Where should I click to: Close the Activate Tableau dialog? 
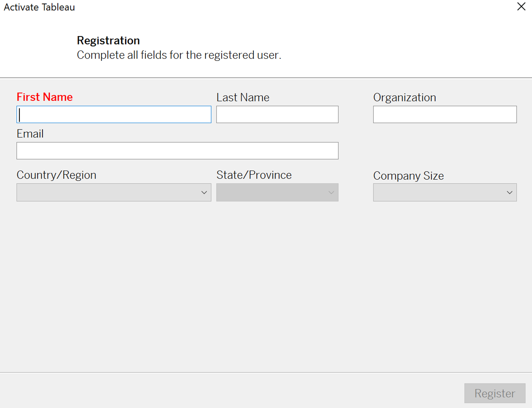pos(521,7)
